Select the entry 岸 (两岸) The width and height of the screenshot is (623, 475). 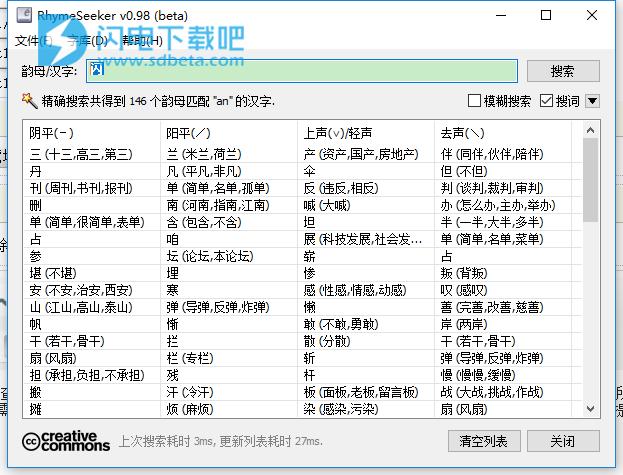pos(464,325)
